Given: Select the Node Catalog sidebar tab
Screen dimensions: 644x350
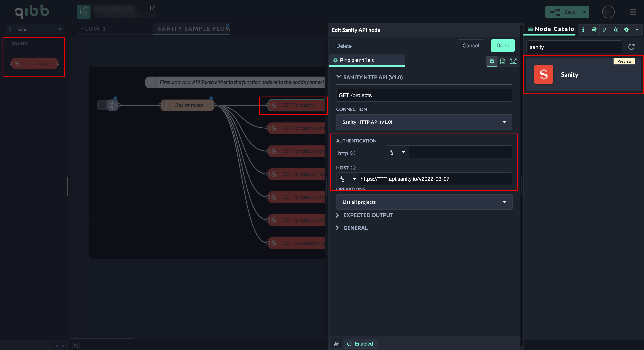Looking at the screenshot, I should pyautogui.click(x=551, y=29).
